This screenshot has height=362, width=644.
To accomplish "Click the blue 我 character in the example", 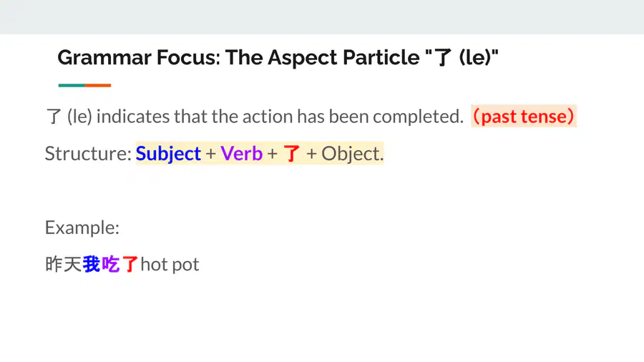I will click(91, 264).
